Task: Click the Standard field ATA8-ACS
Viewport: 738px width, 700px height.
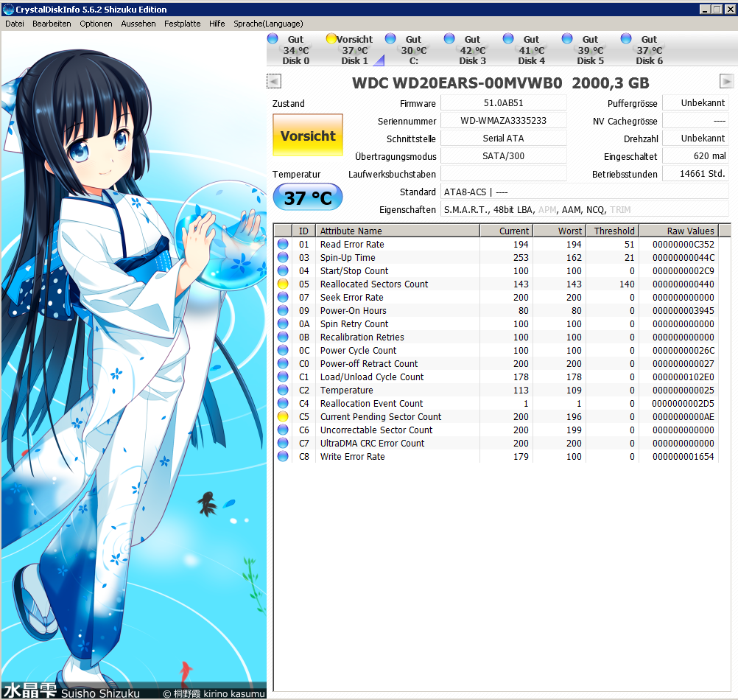Action: point(585,192)
